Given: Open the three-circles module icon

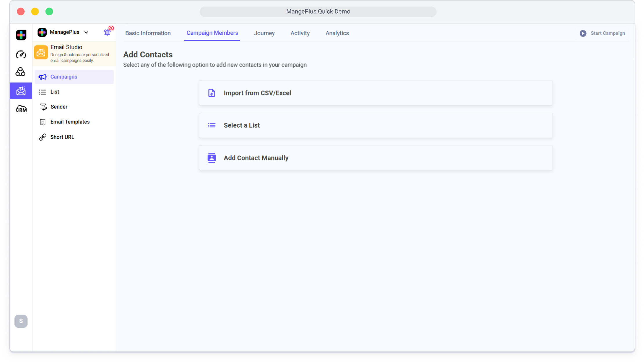Looking at the screenshot, I should tap(21, 72).
